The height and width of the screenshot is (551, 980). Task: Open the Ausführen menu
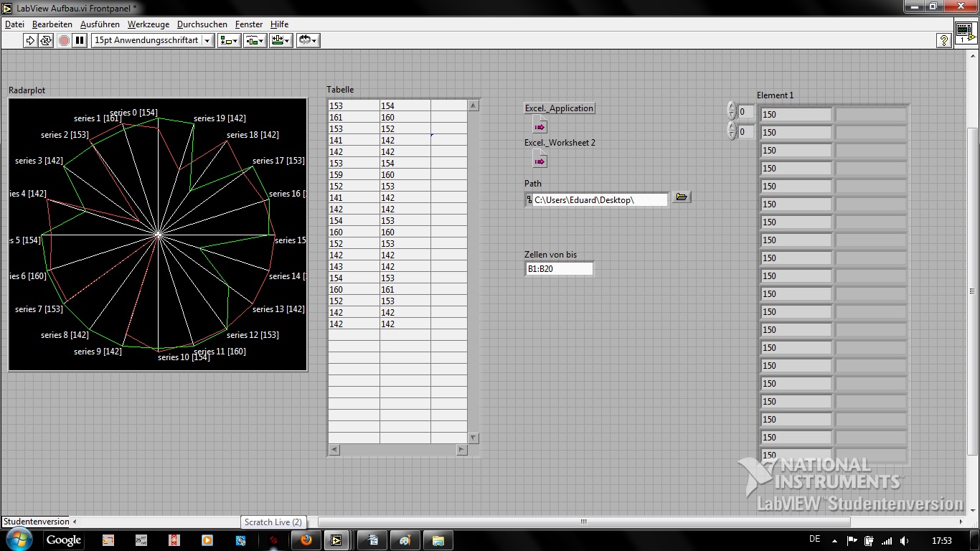pyautogui.click(x=100, y=24)
